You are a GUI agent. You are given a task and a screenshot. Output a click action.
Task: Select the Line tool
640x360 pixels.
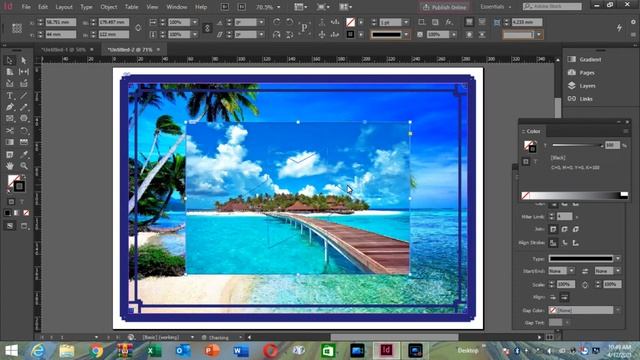[x=24, y=96]
